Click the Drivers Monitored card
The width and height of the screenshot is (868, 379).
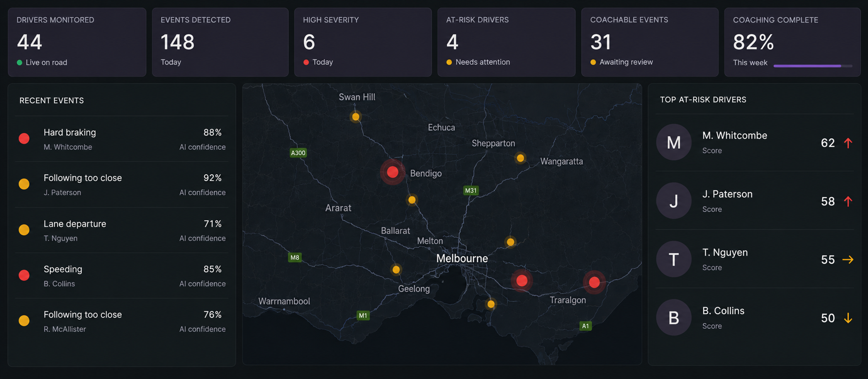click(77, 42)
